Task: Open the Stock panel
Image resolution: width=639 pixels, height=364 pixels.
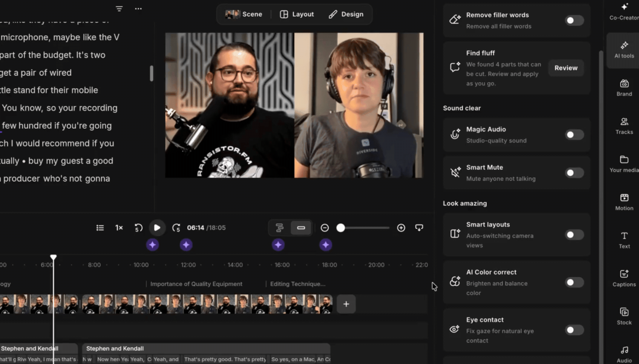Action: [624, 317]
